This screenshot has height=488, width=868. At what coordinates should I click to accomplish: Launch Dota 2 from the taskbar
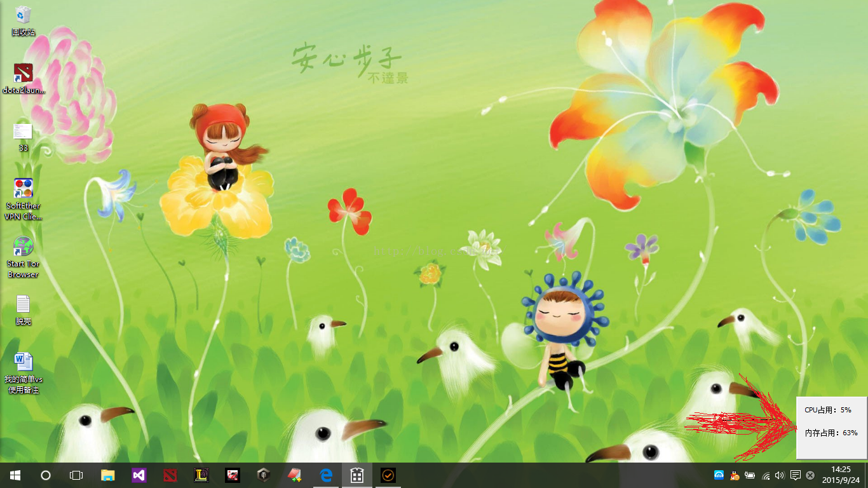(x=170, y=475)
